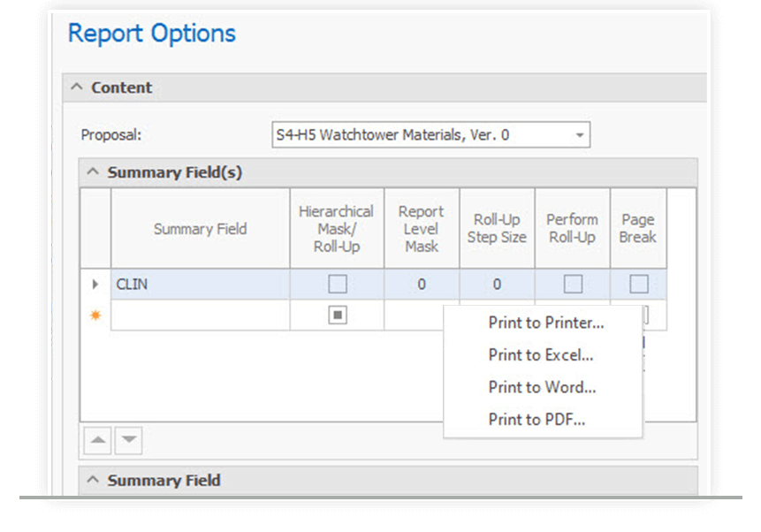Viewport: 761px width, 532px height.
Task: Collapse the Summary Field(s) panel
Action: 93,172
